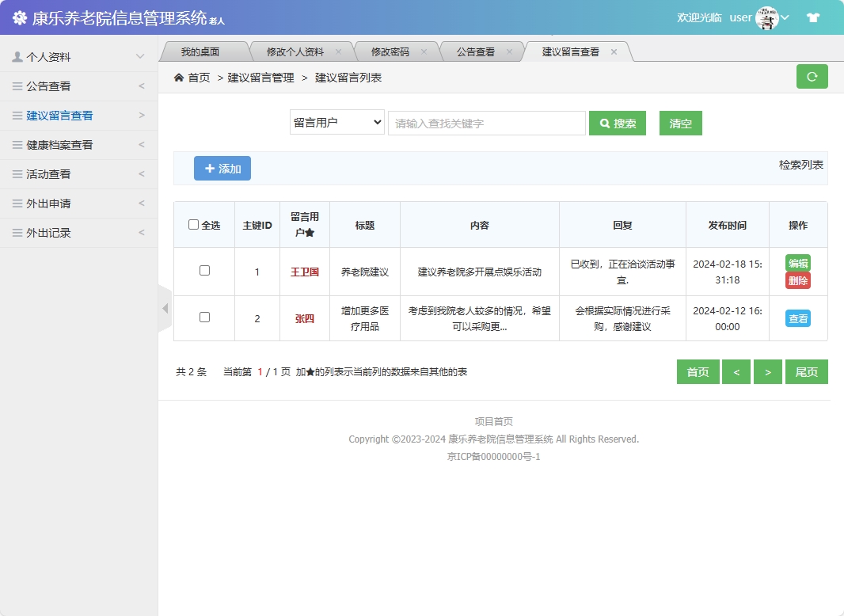Viewport: 844px width, 616px height.
Task: Check the checkbox for 王卫国's row
Action: click(203, 268)
